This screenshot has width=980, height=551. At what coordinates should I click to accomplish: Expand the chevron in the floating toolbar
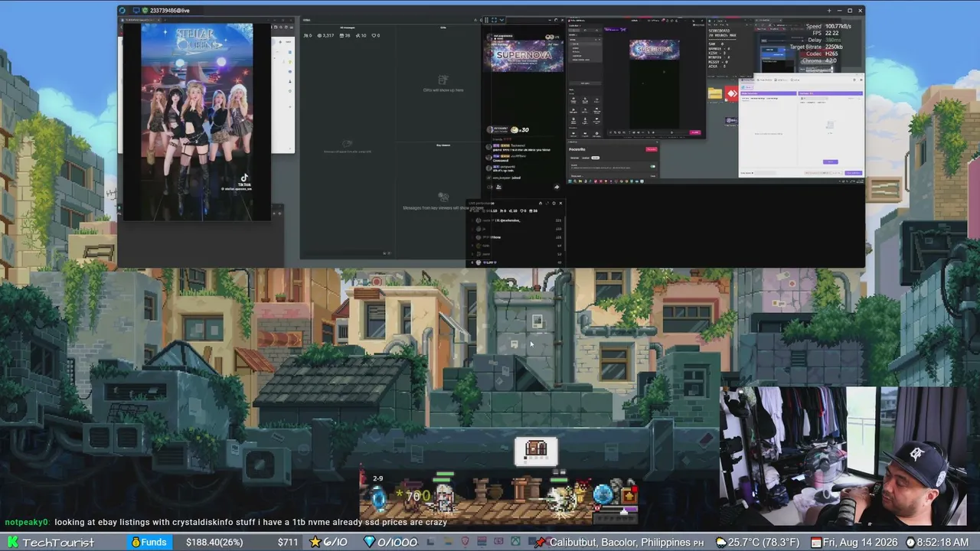pos(503,20)
